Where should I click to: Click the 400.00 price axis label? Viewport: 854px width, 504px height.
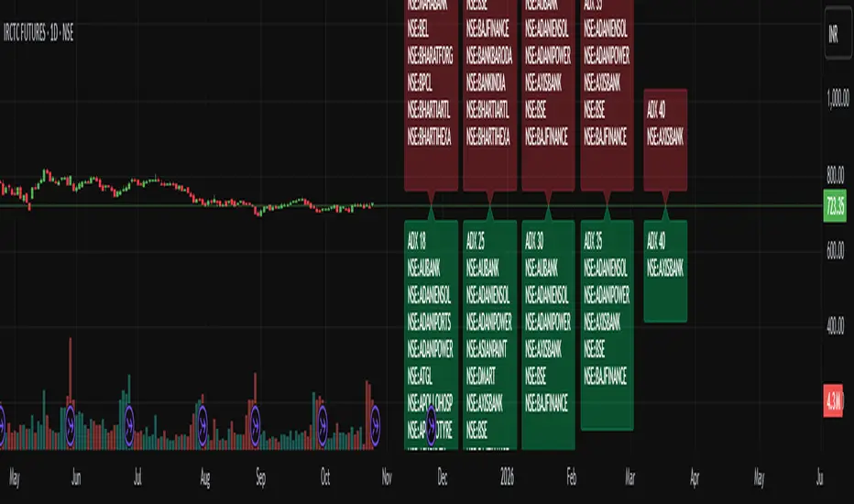[835, 326]
